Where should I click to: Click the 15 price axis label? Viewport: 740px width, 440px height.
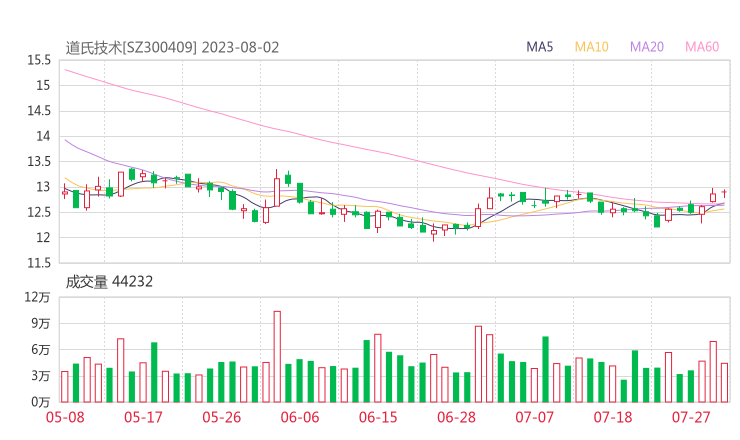click(x=43, y=85)
